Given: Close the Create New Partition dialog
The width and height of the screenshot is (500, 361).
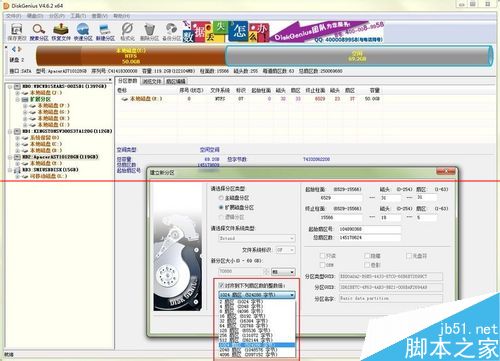Looking at the screenshot, I should click(x=445, y=172).
